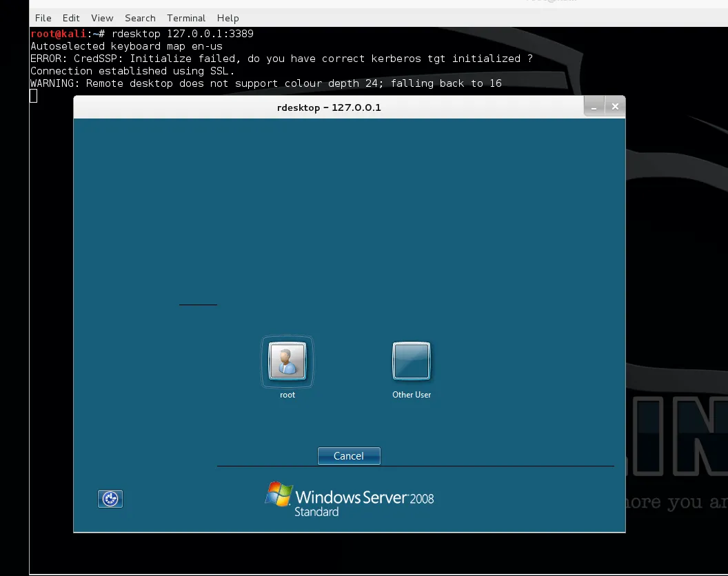Open the Search menu
Viewport: 728px width, 576px height.
tap(140, 18)
